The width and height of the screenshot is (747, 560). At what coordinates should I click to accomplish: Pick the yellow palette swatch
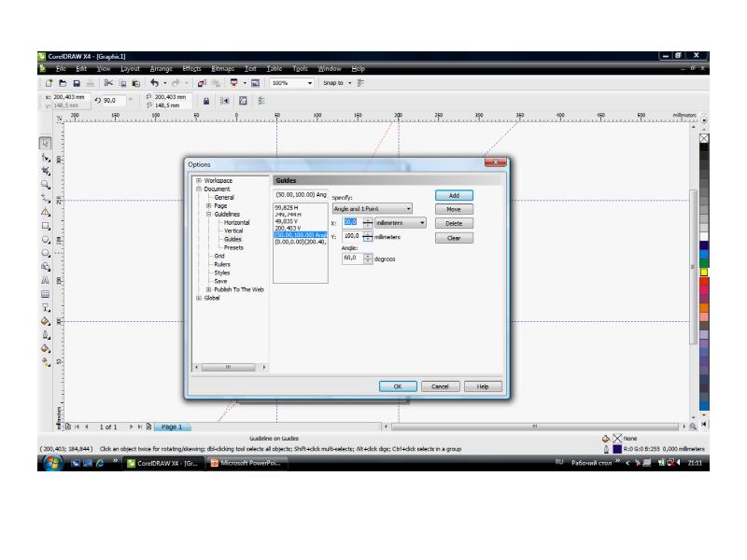(704, 273)
